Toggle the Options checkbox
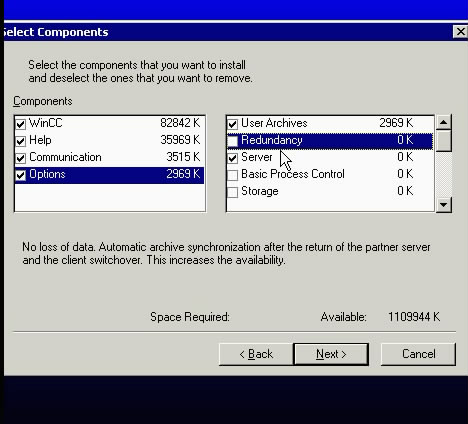This screenshot has width=468, height=424. (21, 175)
